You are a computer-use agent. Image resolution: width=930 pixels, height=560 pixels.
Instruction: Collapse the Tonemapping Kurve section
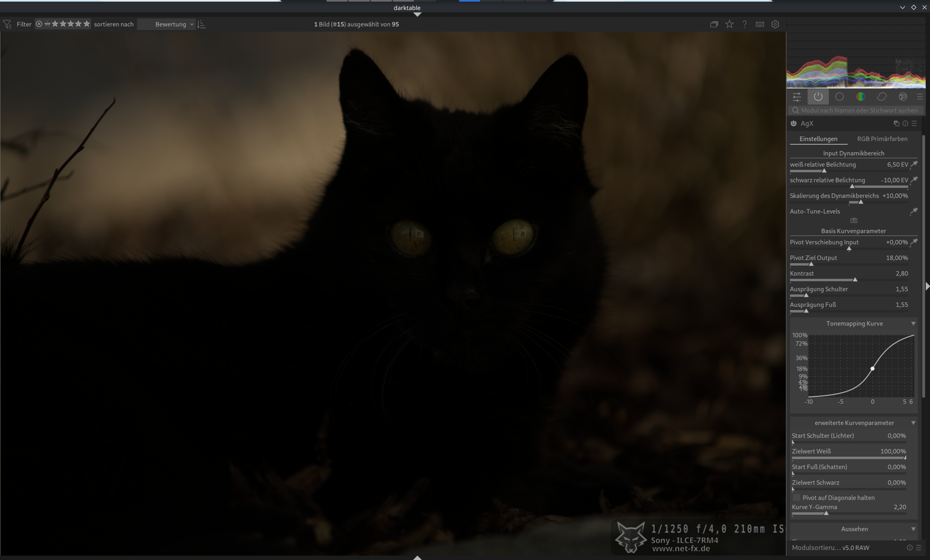[x=913, y=323]
